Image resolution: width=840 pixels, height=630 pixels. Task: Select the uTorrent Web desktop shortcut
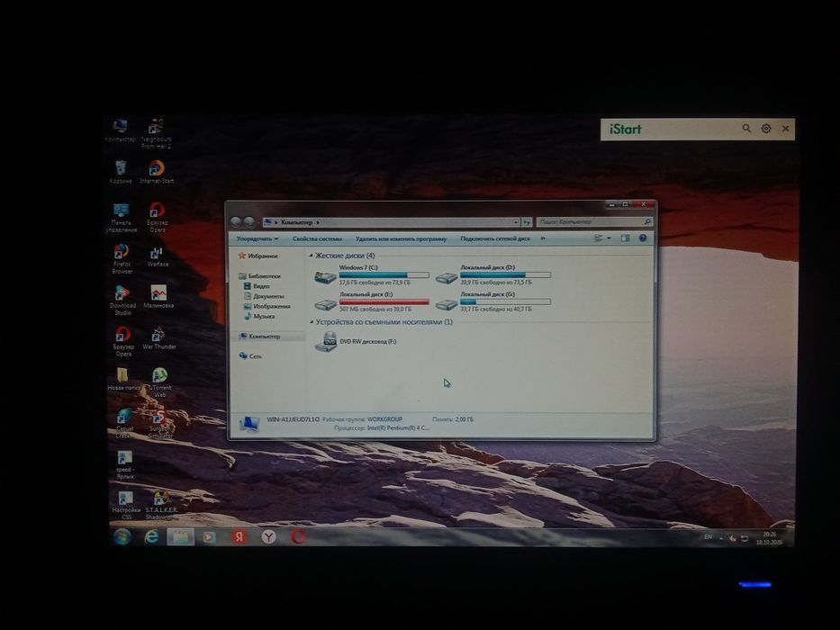159,382
